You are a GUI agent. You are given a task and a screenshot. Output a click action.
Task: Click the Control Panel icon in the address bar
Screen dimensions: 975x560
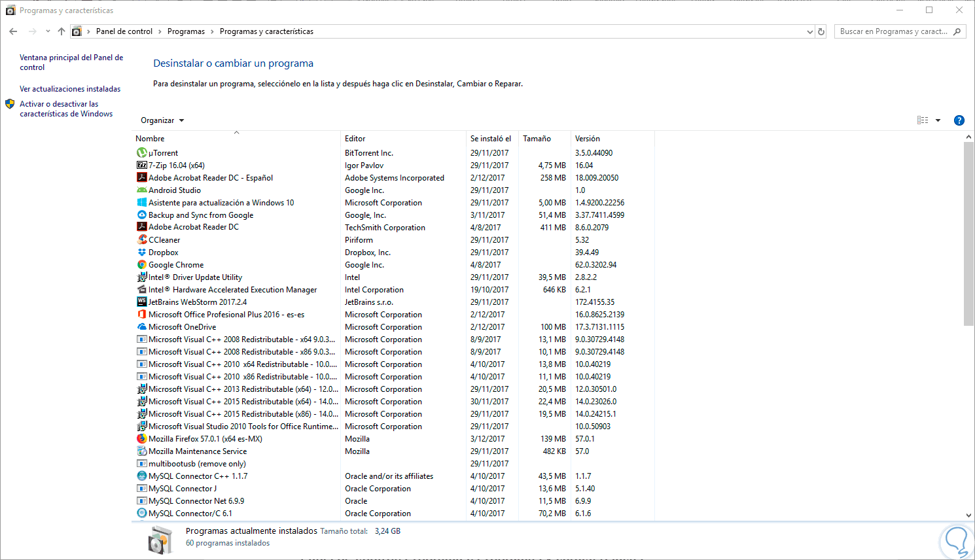77,31
